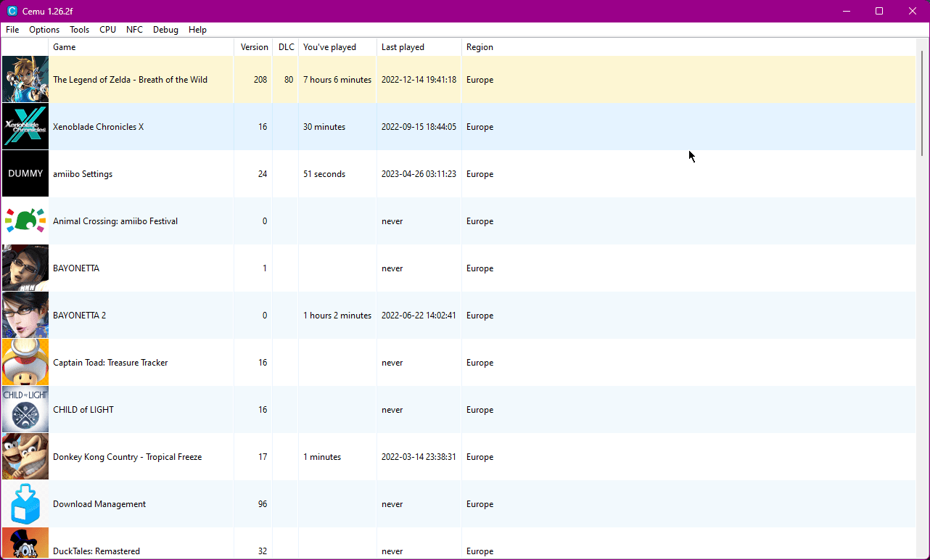Click the 30 minutes playtime cell
The image size is (930, 560).
[x=324, y=127]
